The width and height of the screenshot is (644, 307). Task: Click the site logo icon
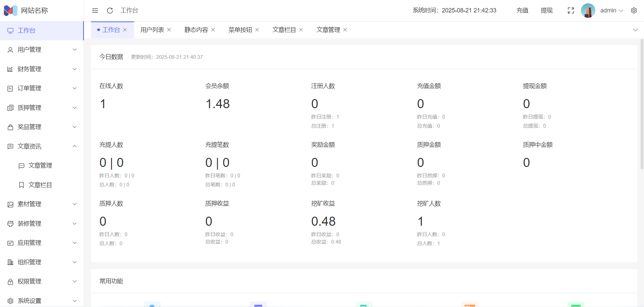click(x=10, y=10)
